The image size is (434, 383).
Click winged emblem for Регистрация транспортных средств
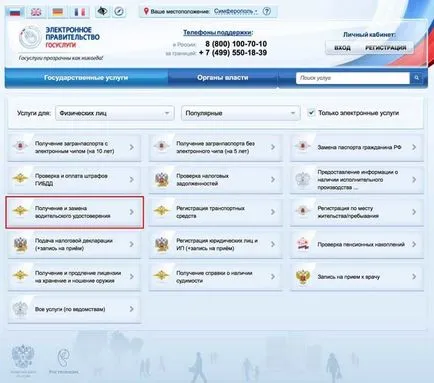(161, 211)
